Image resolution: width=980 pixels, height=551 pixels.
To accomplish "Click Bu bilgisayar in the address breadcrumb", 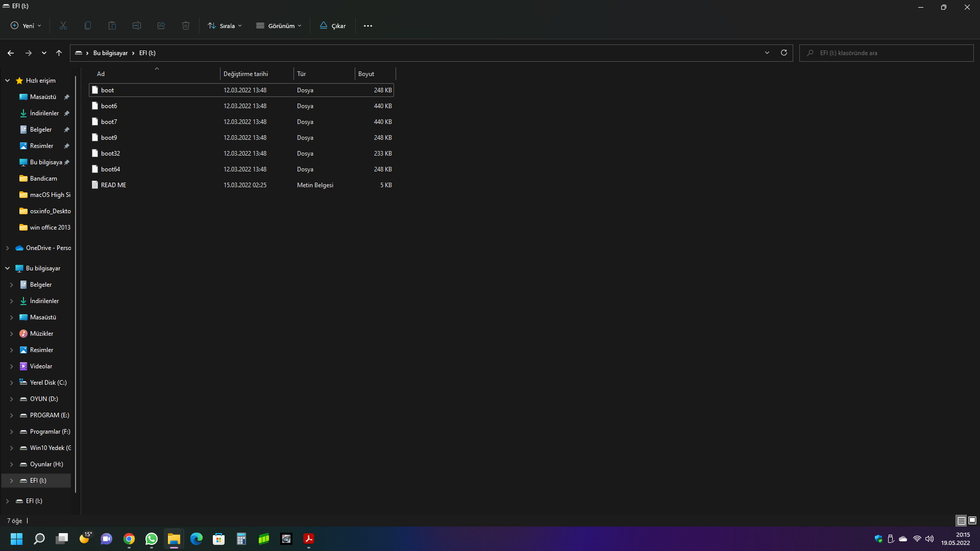I will [110, 53].
